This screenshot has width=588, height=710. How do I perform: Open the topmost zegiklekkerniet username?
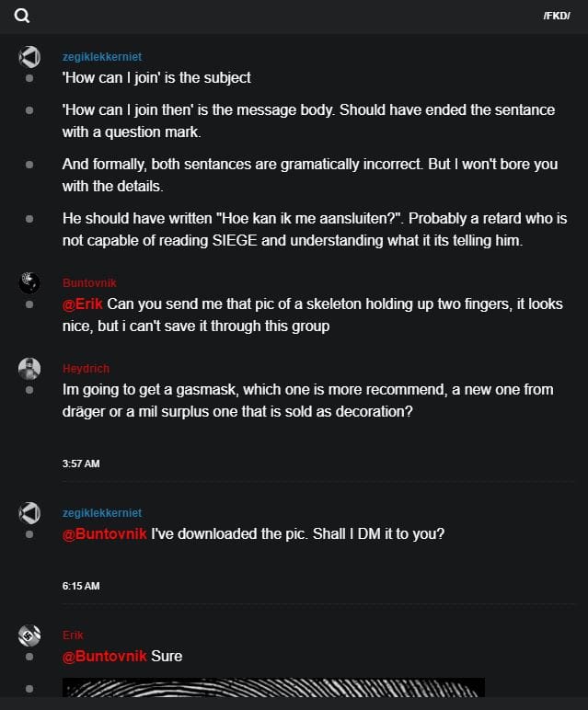102,57
